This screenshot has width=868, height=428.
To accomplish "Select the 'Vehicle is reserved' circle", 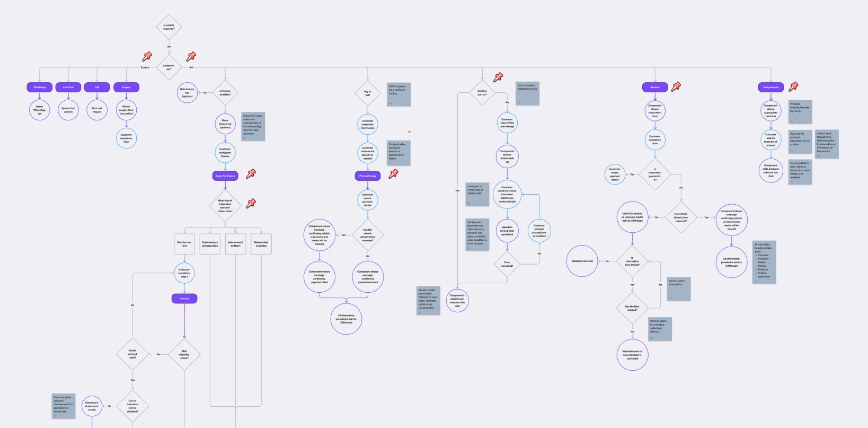I will tap(582, 261).
